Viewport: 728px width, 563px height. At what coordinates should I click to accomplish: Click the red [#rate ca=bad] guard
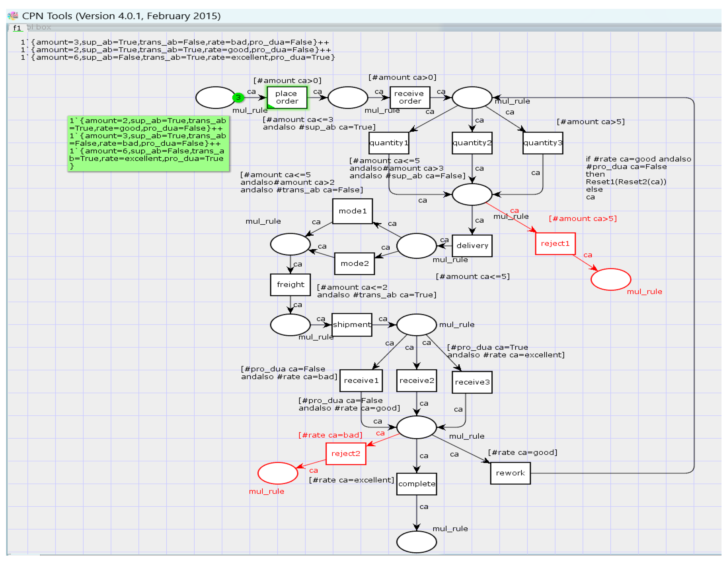(x=330, y=435)
